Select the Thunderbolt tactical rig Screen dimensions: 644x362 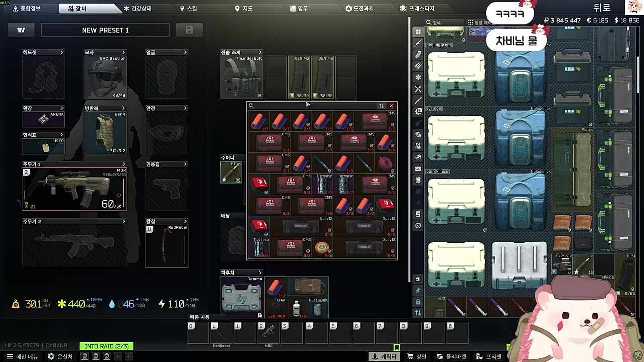click(242, 77)
